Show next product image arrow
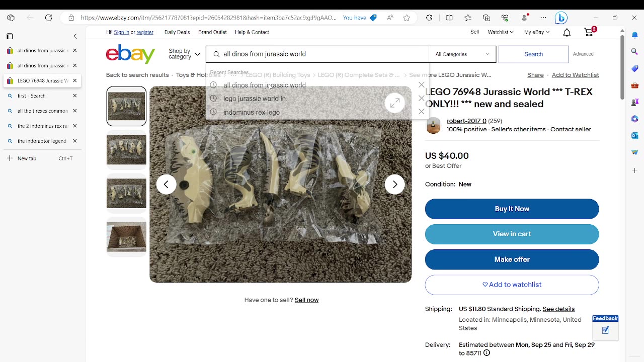Image resolution: width=644 pixels, height=362 pixels. pyautogui.click(x=395, y=185)
